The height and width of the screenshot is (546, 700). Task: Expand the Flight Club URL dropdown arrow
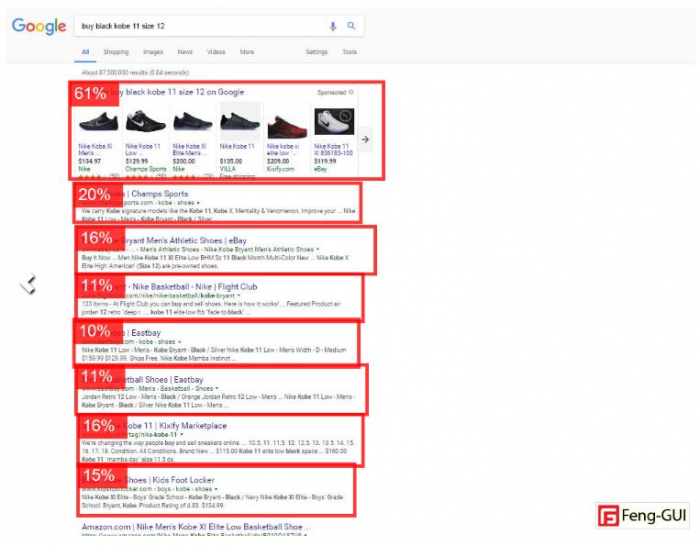[x=239, y=296]
